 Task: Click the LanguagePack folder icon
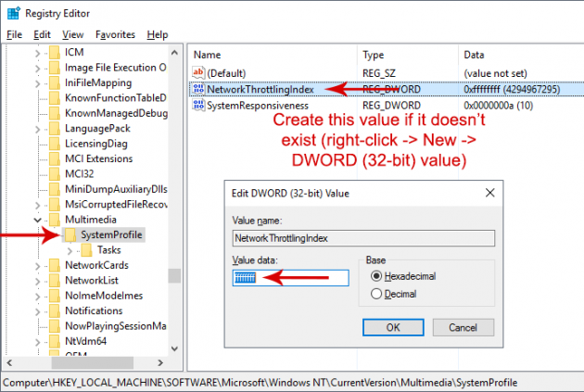(55, 129)
